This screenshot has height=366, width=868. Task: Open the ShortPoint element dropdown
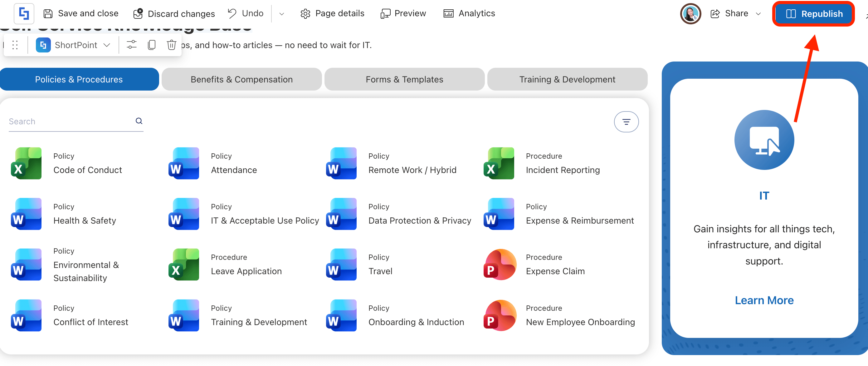[x=73, y=45]
